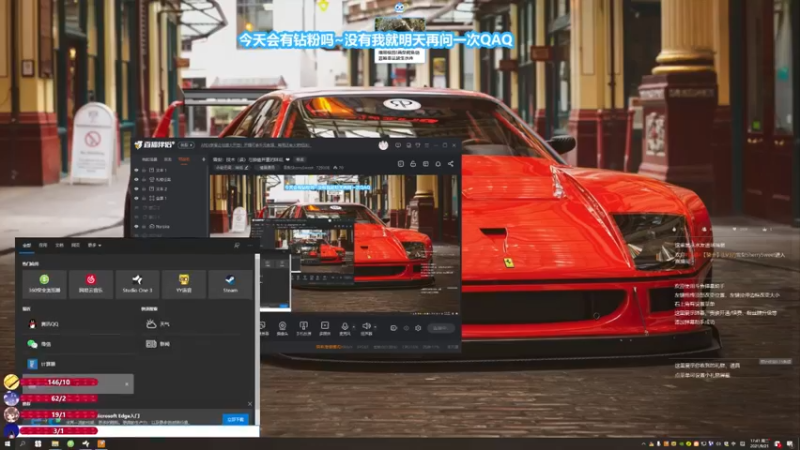Click start streaming button in toolbar

[x=440, y=328]
